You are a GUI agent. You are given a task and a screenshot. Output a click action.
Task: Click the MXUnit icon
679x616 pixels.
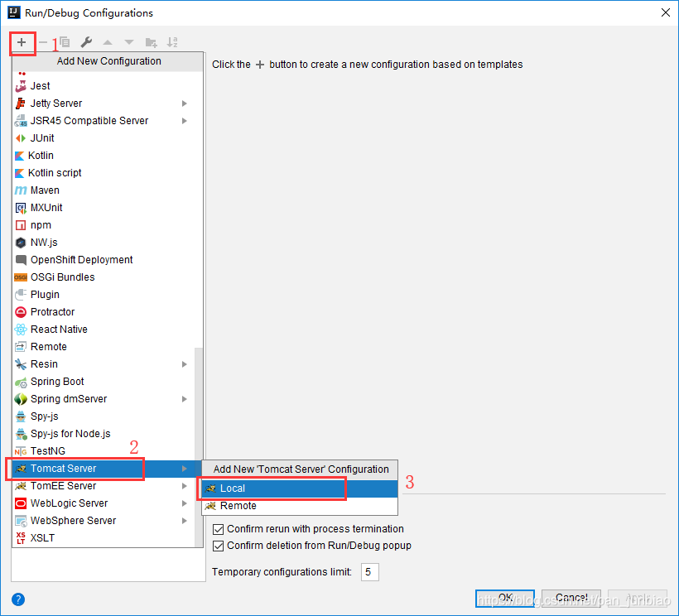[21, 208]
